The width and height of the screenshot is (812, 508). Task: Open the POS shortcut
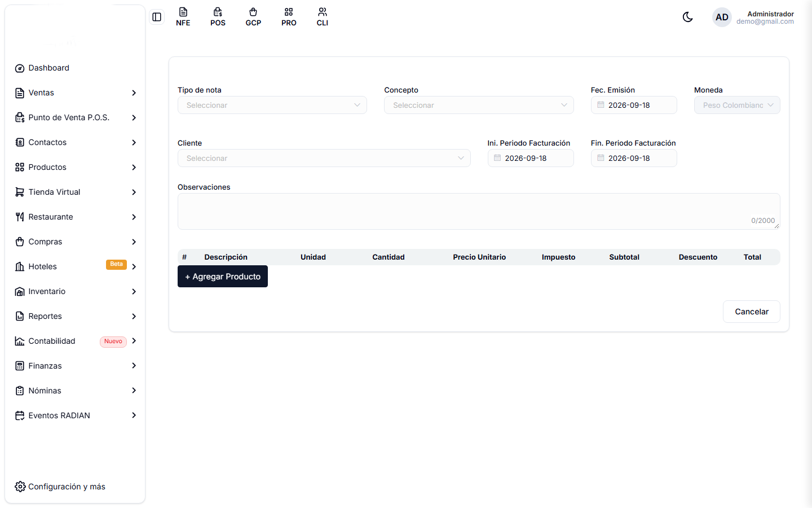pos(218,17)
